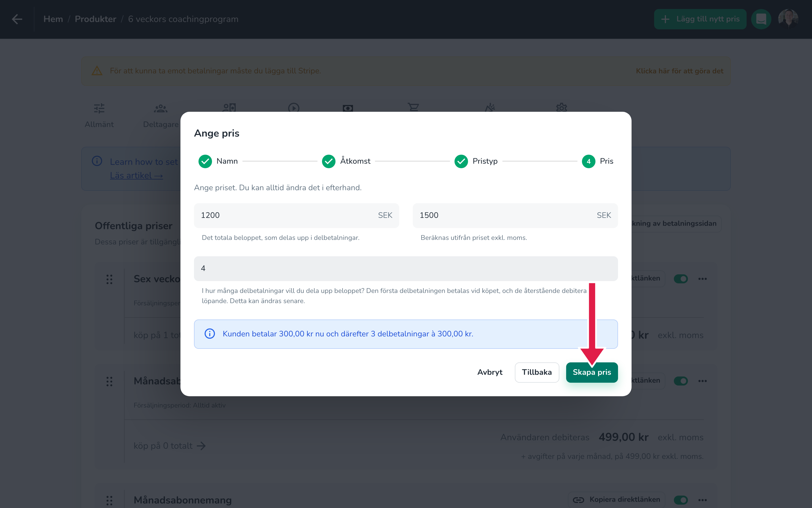This screenshot has width=812, height=508.
Task: Click Lägg till nytt pris button
Action: pos(700,19)
